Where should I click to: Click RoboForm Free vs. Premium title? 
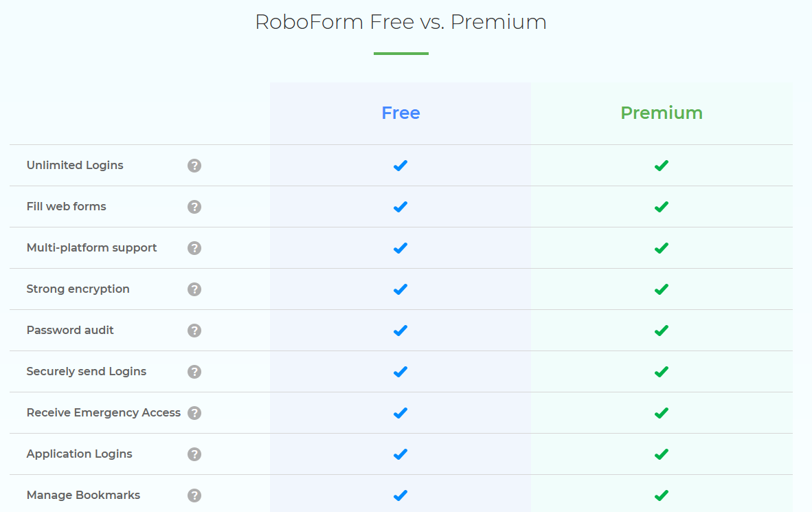tap(401, 22)
